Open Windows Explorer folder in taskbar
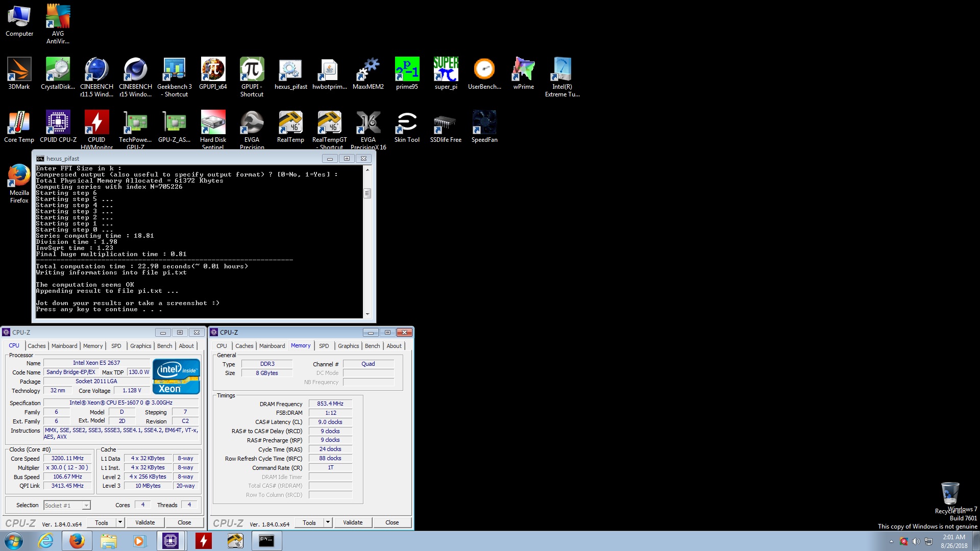 (x=108, y=541)
